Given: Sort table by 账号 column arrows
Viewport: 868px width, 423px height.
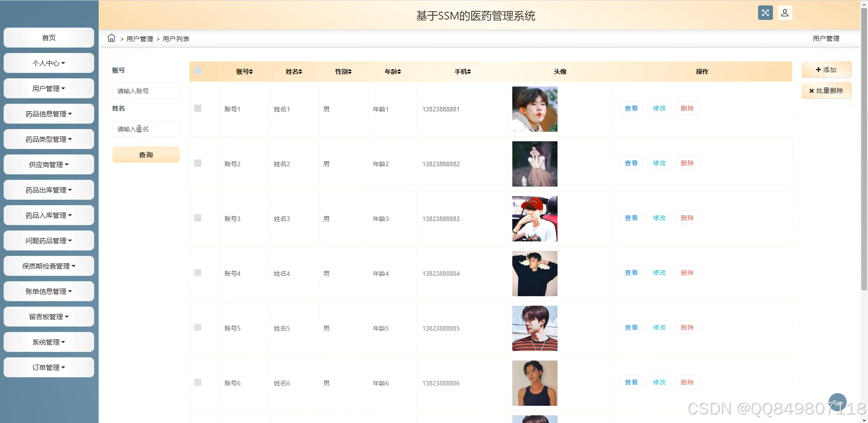Looking at the screenshot, I should click(251, 72).
